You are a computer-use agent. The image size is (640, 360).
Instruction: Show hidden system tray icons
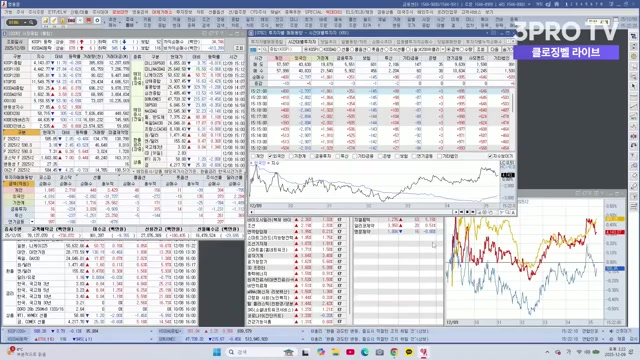[547, 352]
